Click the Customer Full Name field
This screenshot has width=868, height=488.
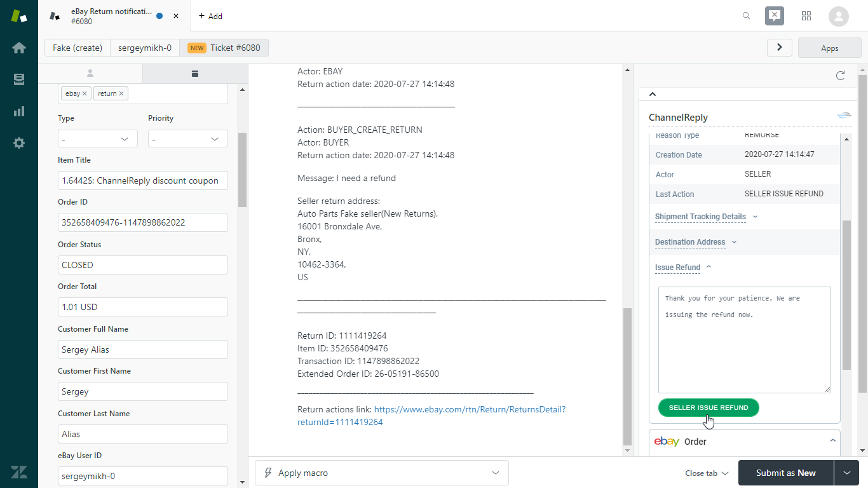point(143,349)
